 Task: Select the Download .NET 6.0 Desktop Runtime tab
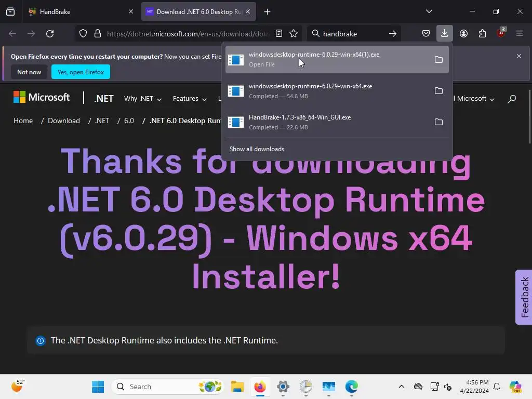pos(198,11)
